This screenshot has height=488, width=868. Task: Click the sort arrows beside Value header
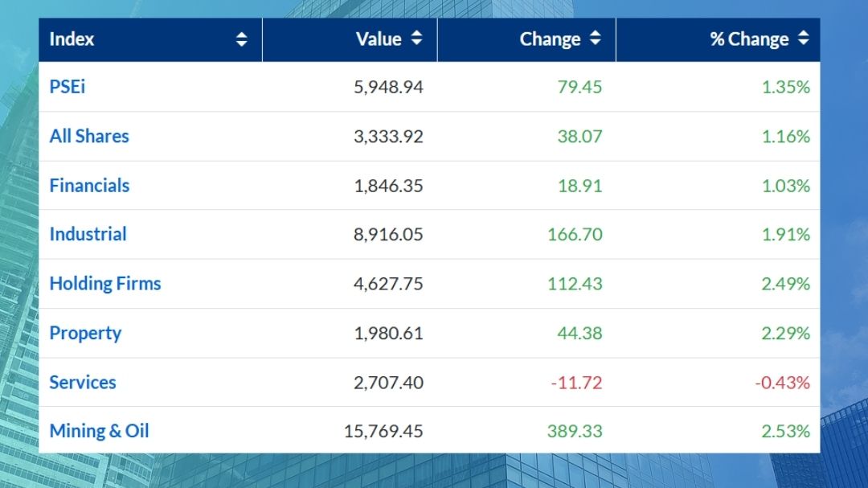[416, 39]
